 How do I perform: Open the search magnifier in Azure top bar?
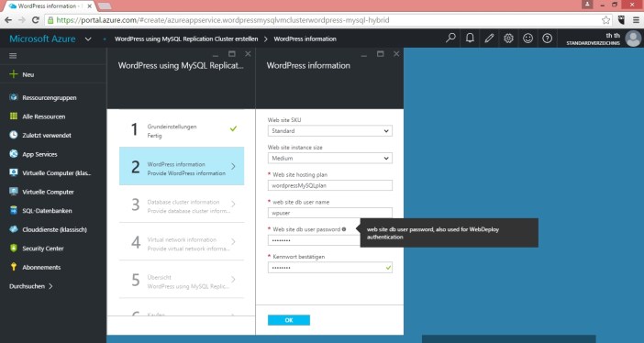[x=450, y=39]
